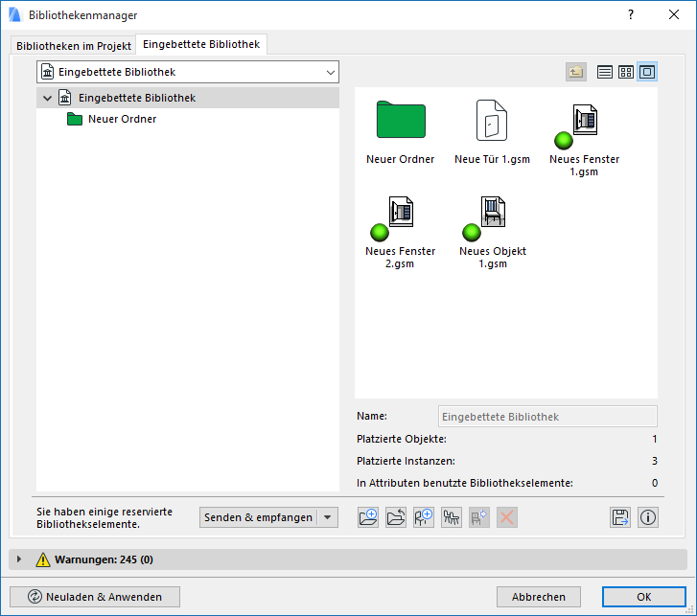Click Platzierte Objekte label

point(402,439)
